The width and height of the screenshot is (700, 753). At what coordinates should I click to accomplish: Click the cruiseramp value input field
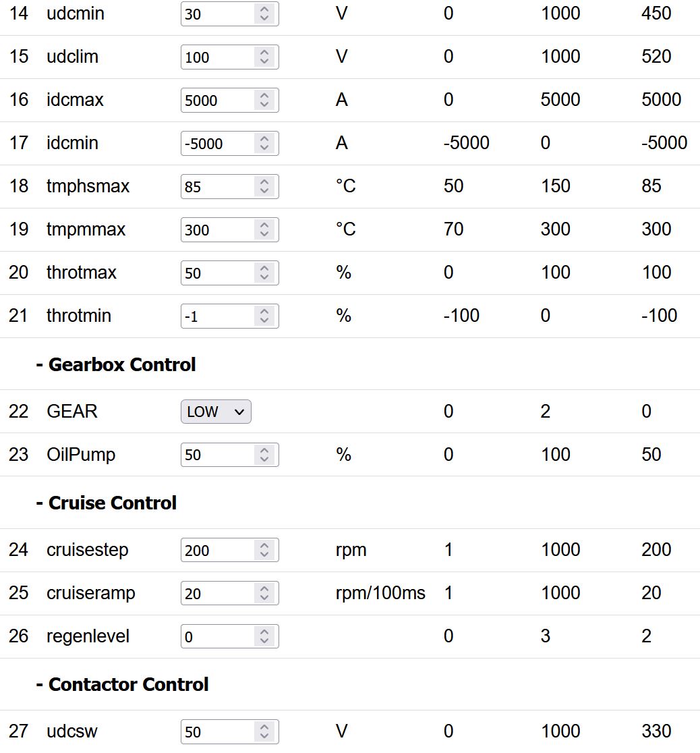pyautogui.click(x=217, y=593)
